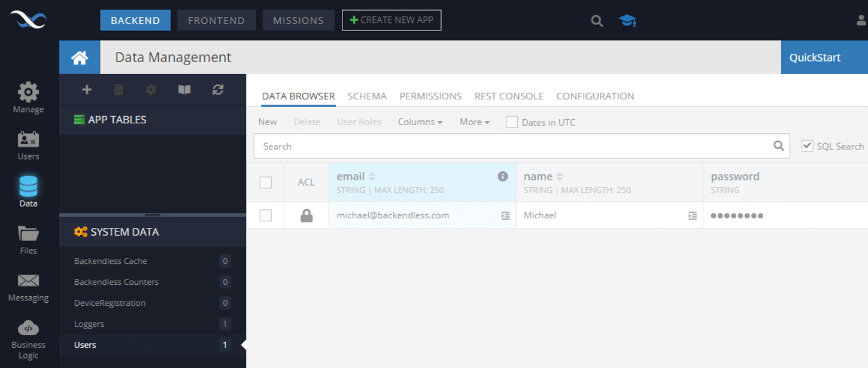The width and height of the screenshot is (868, 368).
Task: Switch to the FRONTEND tab
Action: [216, 20]
